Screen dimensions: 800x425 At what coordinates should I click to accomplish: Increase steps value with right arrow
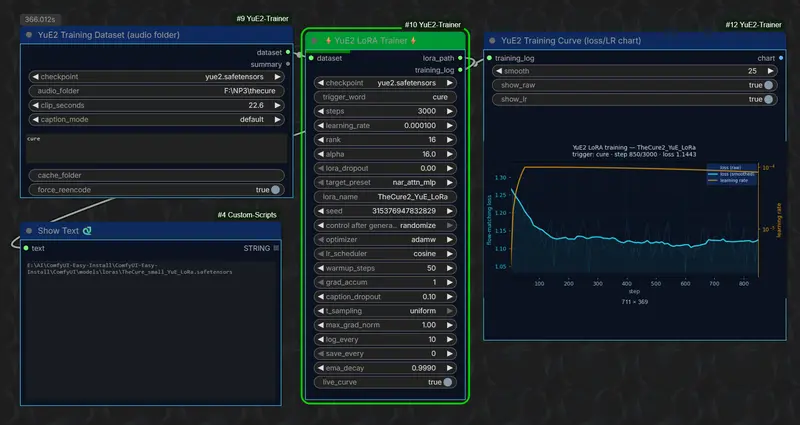[449, 111]
